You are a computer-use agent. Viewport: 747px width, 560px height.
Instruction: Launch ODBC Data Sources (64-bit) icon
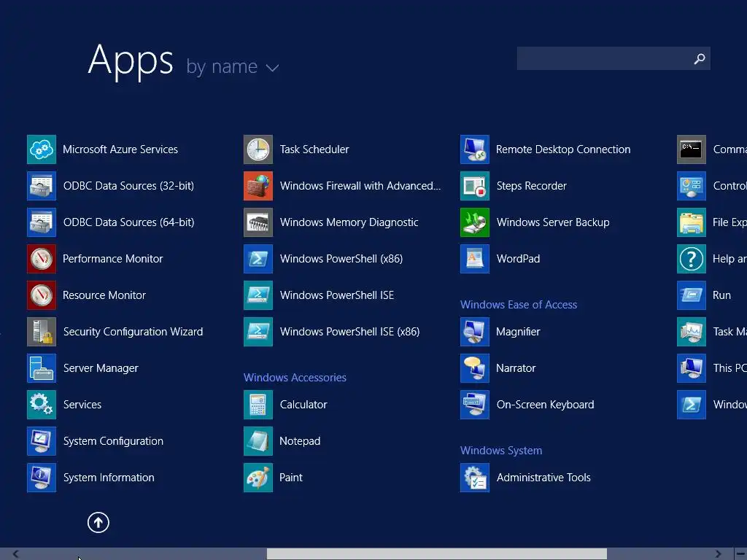[x=42, y=222]
